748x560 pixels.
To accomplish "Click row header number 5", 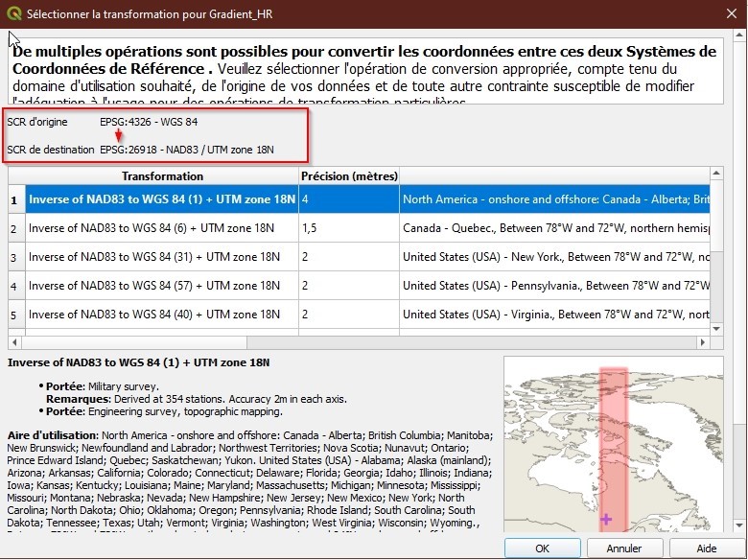I will (x=16, y=314).
